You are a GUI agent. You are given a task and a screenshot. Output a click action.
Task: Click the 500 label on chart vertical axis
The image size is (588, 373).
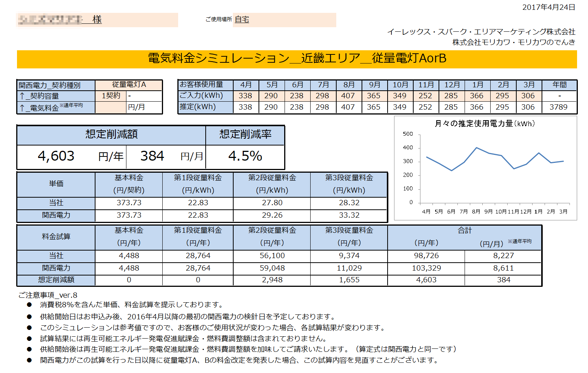(x=408, y=134)
